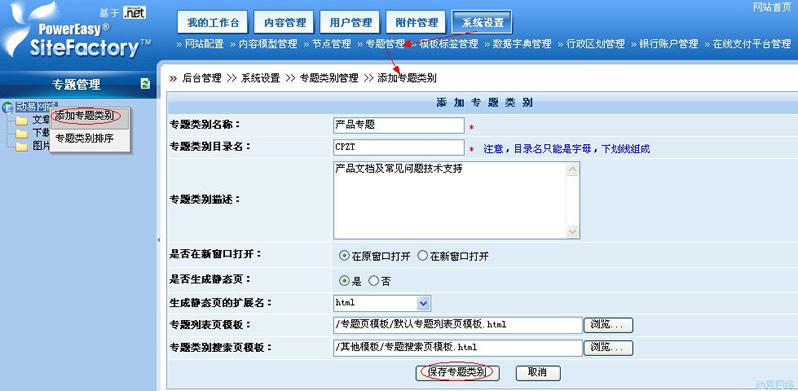The width and height of the screenshot is (798, 391).
Task: Click the folder icon next to 下载
Action: (x=21, y=133)
